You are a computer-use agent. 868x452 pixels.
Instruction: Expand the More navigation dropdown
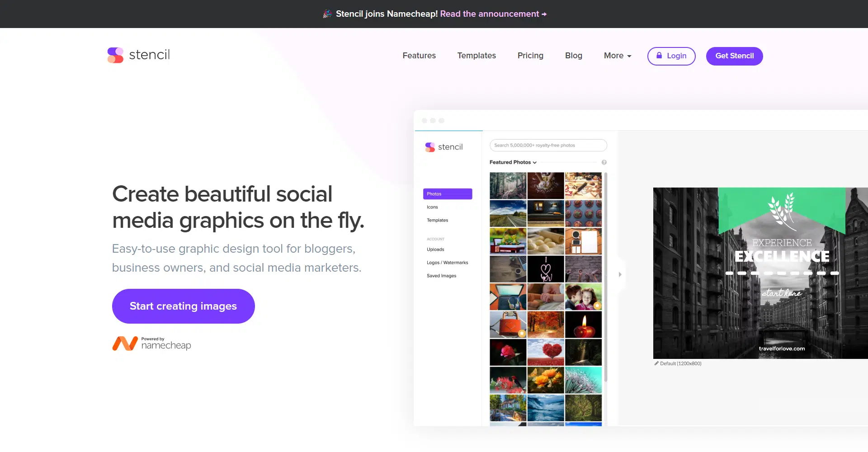click(x=617, y=56)
